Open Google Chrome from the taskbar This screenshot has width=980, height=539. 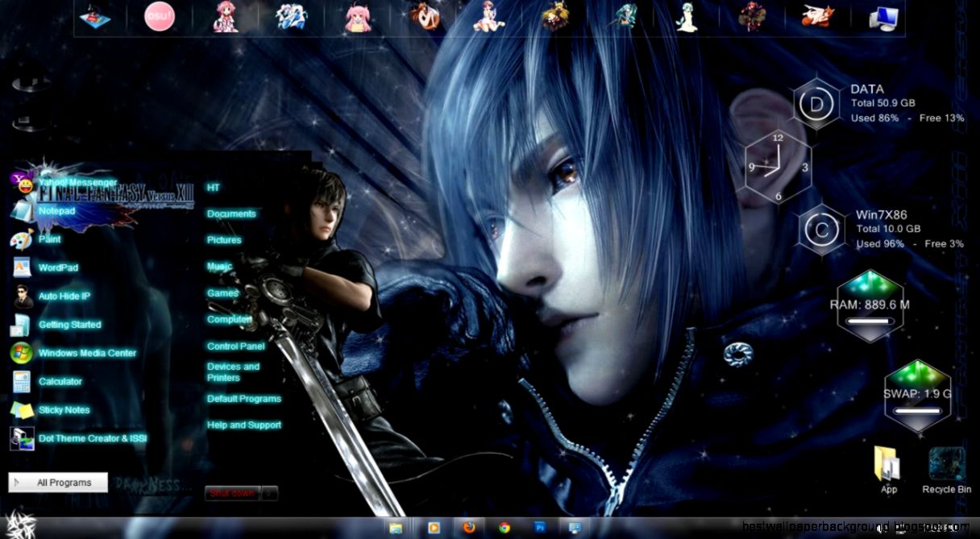[x=507, y=528]
